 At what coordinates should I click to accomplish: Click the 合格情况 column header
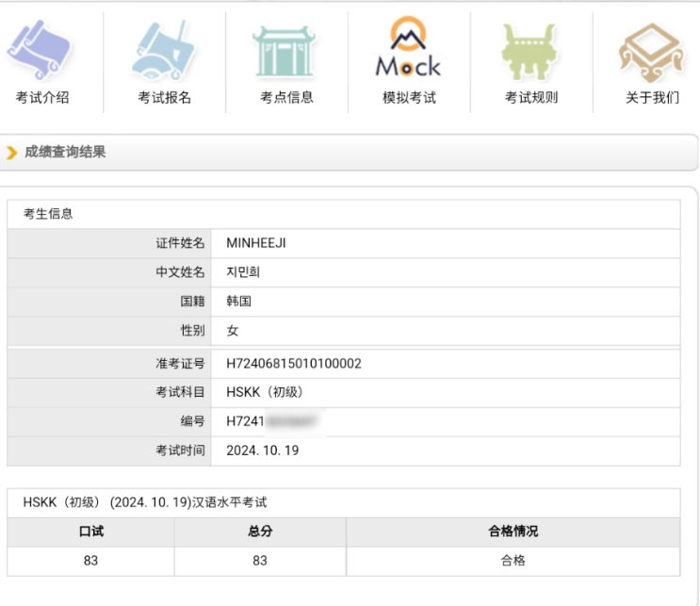pos(513,532)
